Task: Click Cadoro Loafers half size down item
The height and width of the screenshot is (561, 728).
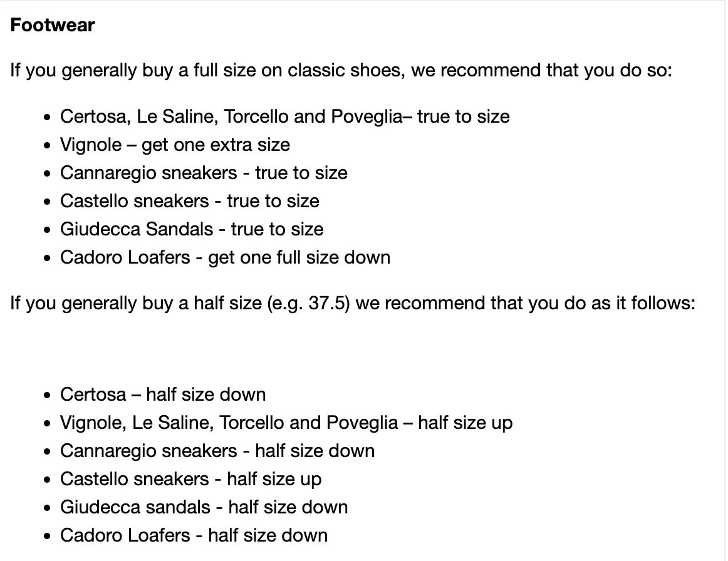Action: coord(194,535)
